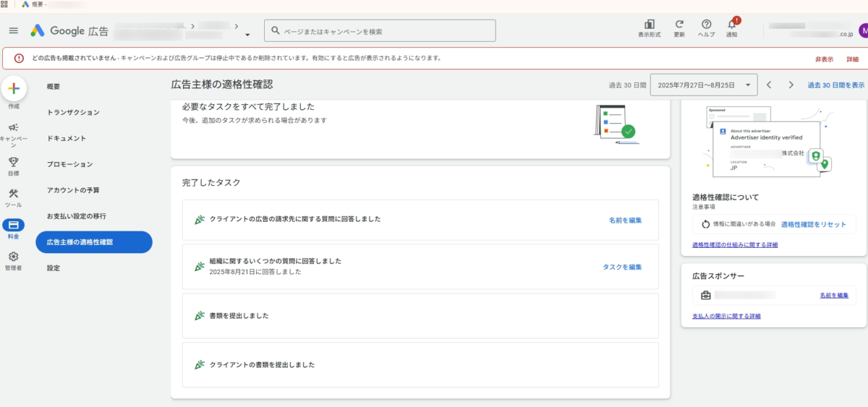This screenshot has height=407, width=868.
Task: Open ツール wrench icon in sidebar
Action: [14, 194]
